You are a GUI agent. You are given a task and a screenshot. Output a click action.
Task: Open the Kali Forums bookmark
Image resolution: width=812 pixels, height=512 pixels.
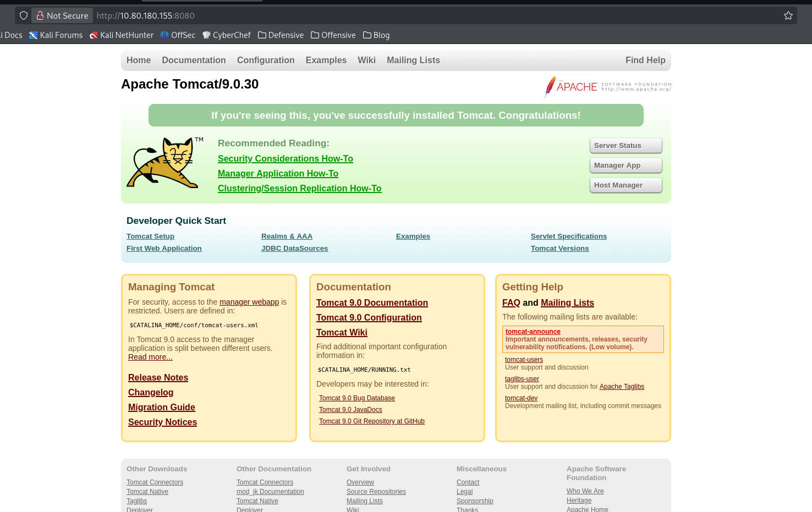coord(56,35)
